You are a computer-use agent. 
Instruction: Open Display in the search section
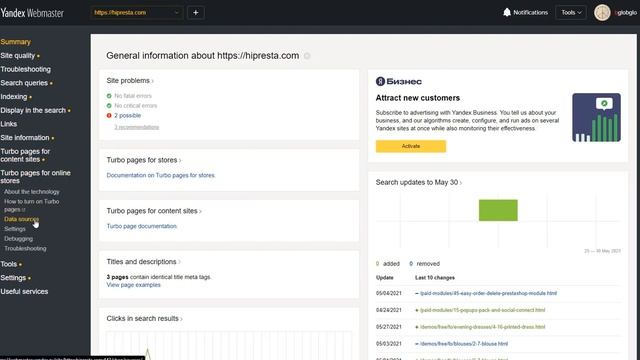pos(33,110)
